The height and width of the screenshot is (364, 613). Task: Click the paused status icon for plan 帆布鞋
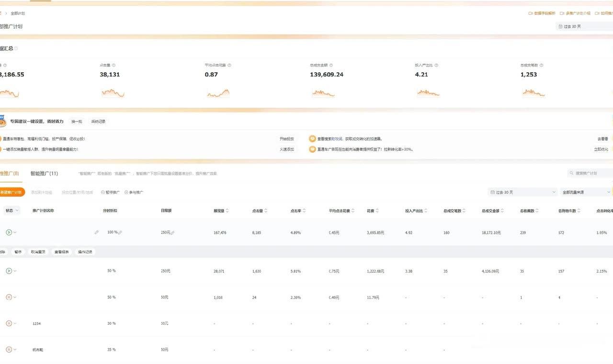pos(9,350)
